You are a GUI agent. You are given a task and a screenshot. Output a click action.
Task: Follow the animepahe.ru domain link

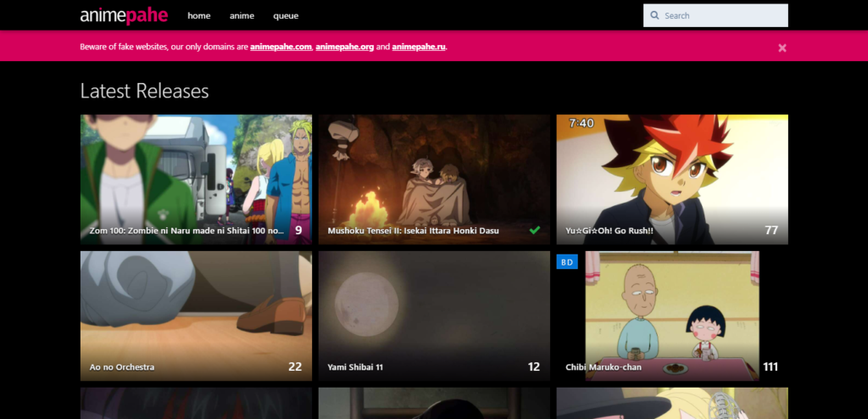419,47
